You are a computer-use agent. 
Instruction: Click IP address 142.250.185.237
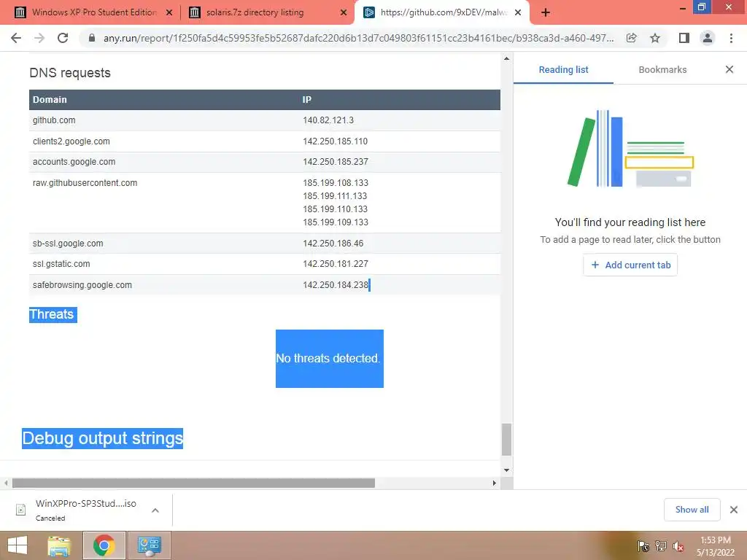click(x=336, y=161)
